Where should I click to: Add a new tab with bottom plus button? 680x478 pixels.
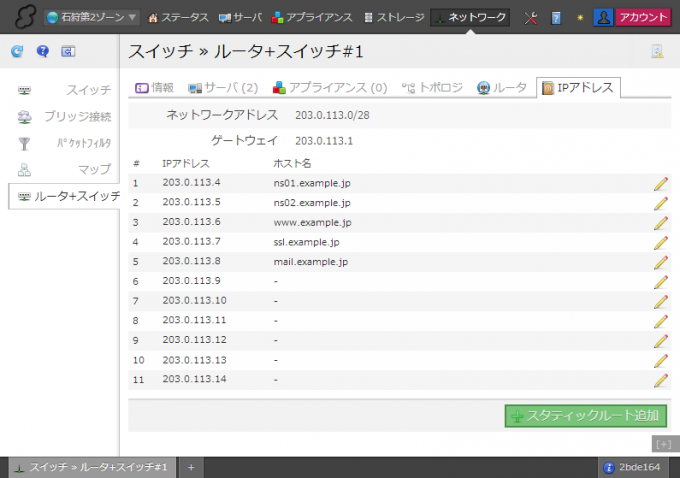(x=190, y=467)
